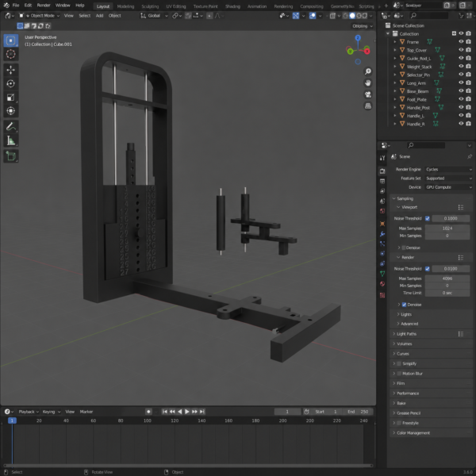Viewport: 476px width, 476px height.
Task: Play the animation in reverse
Action: click(x=180, y=412)
